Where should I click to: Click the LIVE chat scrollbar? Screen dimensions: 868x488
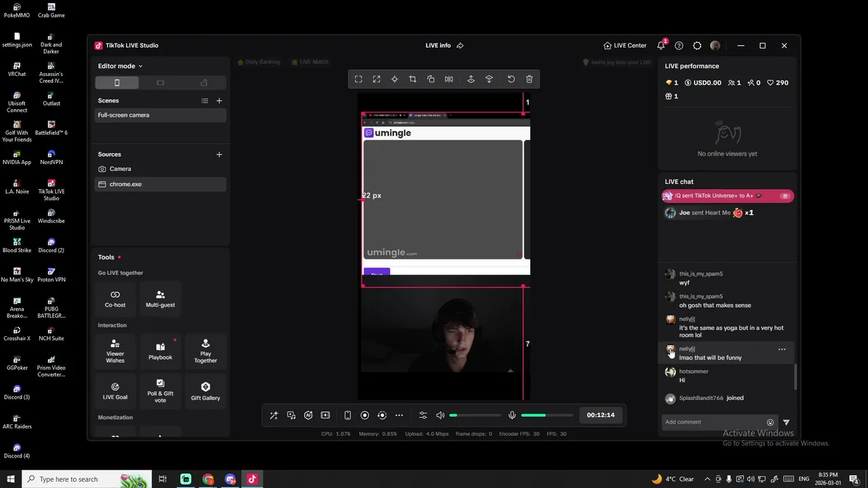click(x=795, y=376)
